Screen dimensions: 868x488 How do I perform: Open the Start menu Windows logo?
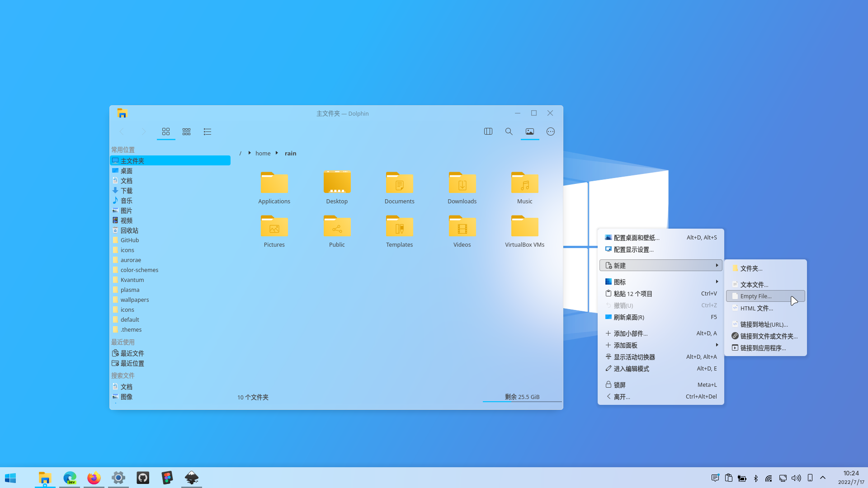tap(10, 478)
